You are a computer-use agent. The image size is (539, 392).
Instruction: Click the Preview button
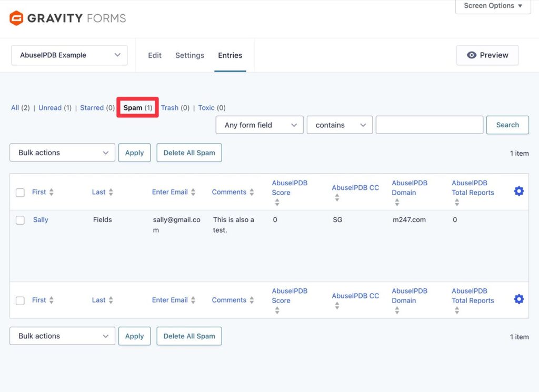point(487,55)
